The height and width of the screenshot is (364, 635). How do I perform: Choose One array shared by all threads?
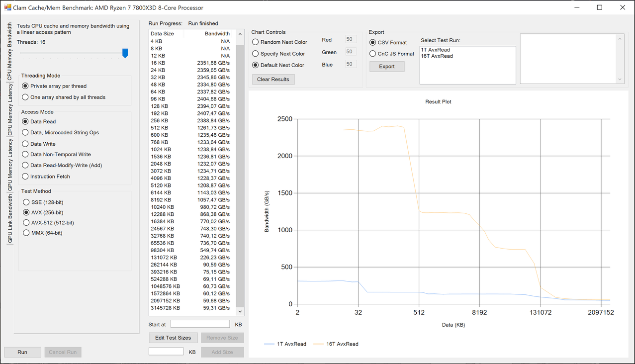(x=26, y=97)
